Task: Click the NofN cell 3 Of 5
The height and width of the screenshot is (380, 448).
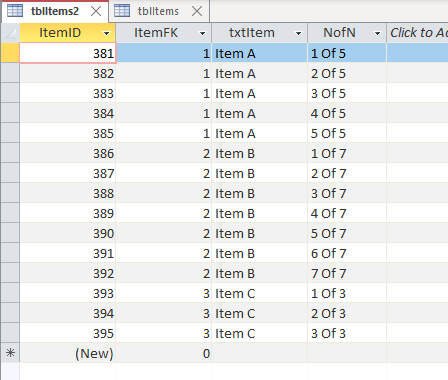Action: pyautogui.click(x=347, y=93)
